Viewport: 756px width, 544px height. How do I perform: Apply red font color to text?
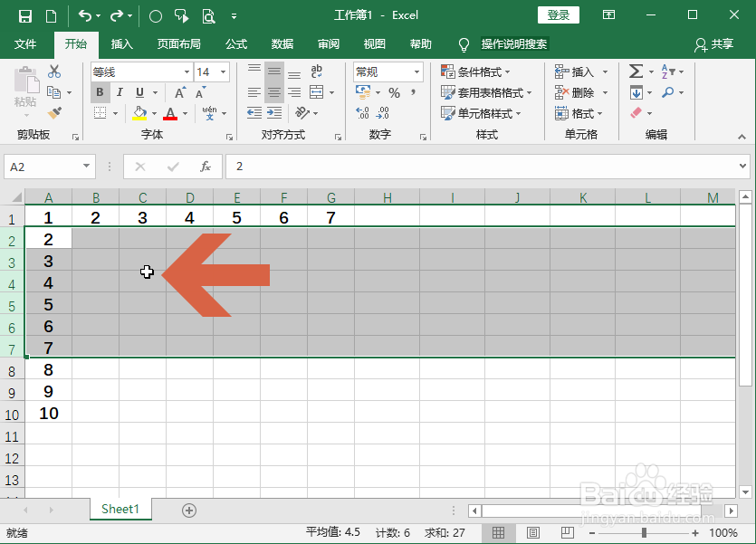point(170,114)
